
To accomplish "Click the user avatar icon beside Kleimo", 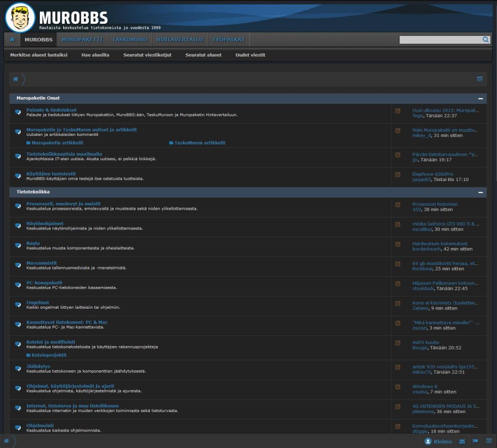I will (x=428, y=441).
